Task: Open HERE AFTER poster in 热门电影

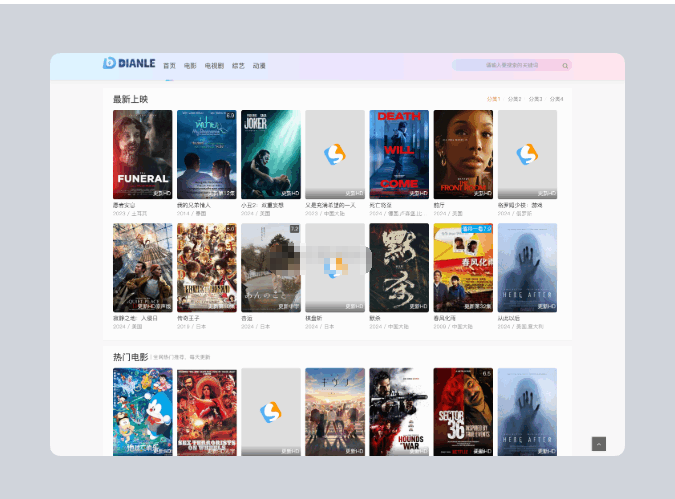Action: 527,412
